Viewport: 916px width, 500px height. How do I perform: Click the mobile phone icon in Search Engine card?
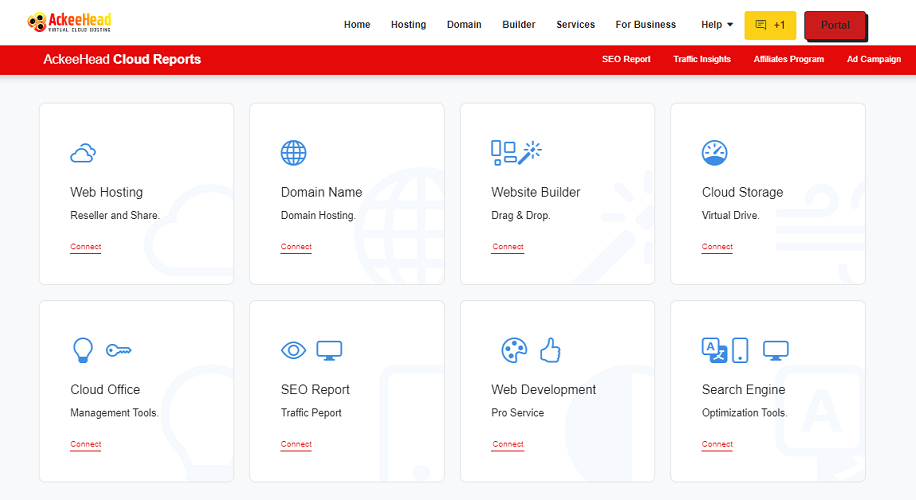[x=740, y=350]
